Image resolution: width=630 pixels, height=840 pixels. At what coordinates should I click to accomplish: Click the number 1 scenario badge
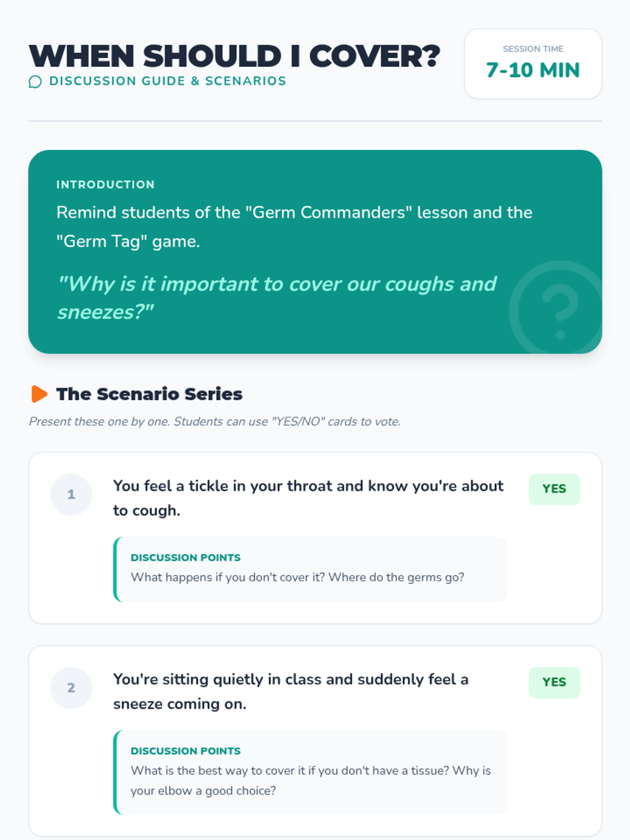tap(71, 495)
